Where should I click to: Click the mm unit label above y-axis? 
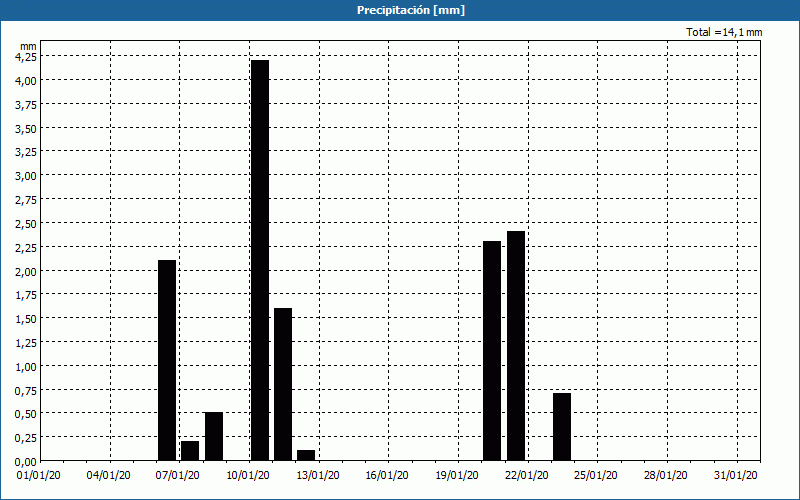29,46
